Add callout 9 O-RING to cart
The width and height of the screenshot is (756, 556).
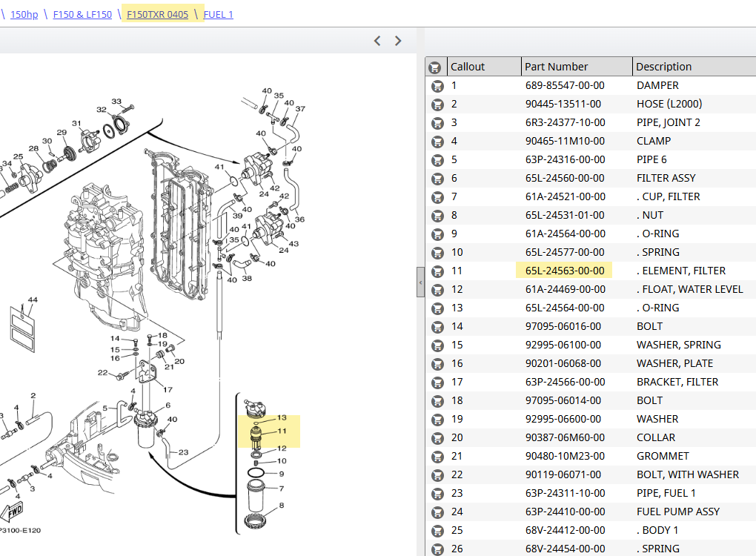(437, 234)
